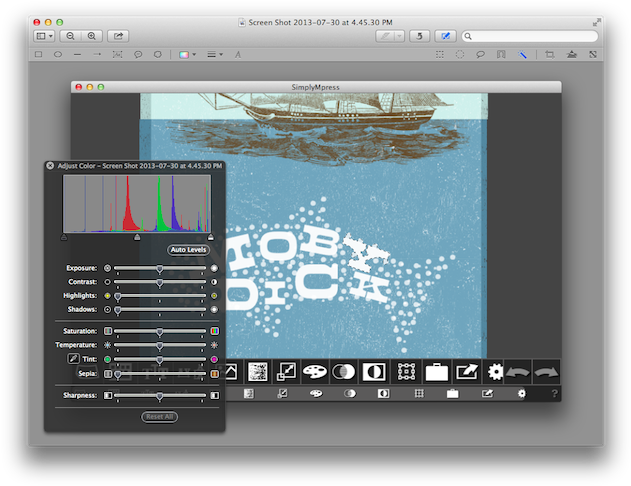
Task: Click the small gear icon in bottom bar
Action: click(x=522, y=393)
